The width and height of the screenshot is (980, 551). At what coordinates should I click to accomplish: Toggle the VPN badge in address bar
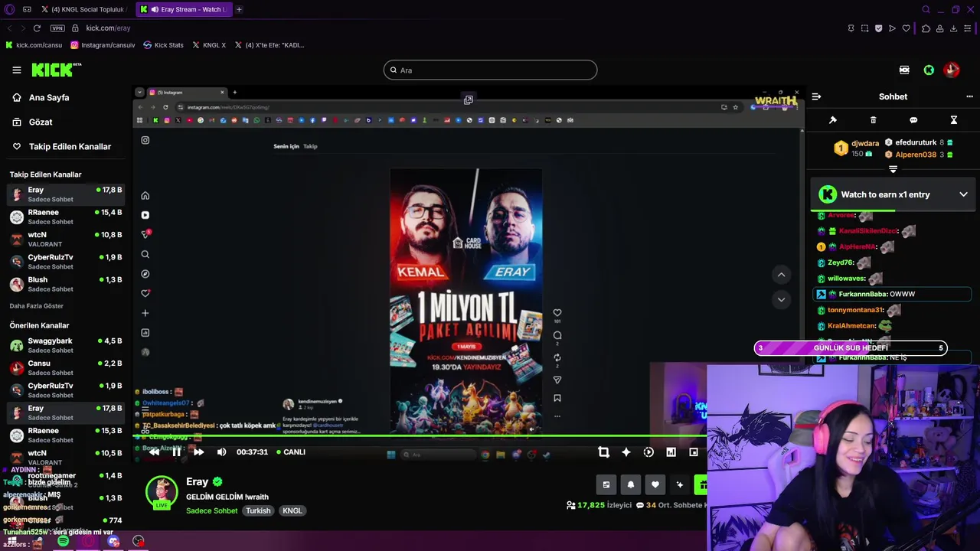57,28
